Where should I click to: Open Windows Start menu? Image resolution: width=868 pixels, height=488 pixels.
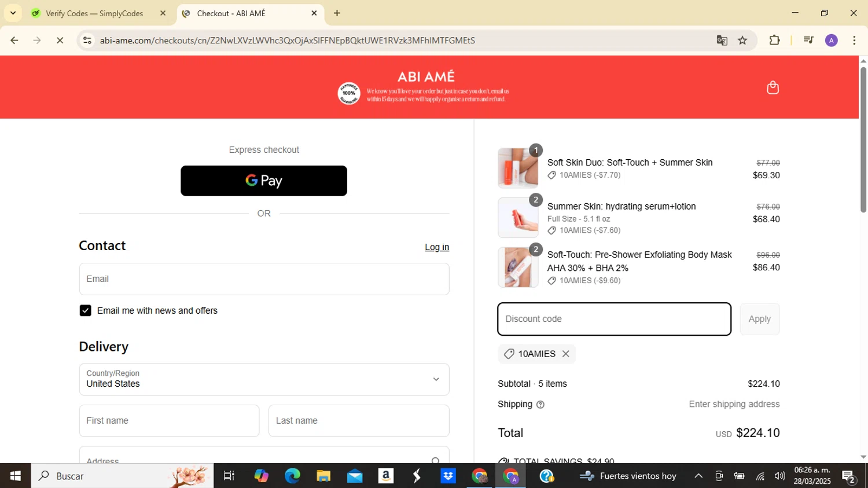15,476
